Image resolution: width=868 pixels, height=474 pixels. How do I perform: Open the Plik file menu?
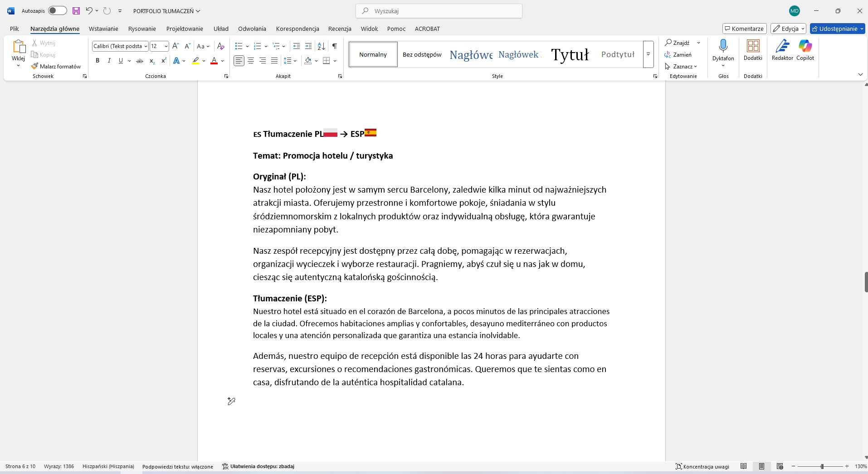point(15,29)
